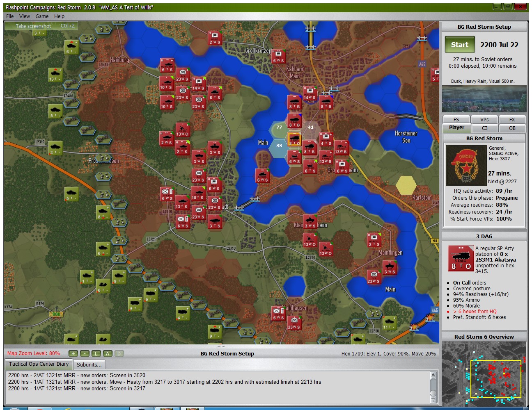Click the '+' map zoom-in button

tap(73, 353)
